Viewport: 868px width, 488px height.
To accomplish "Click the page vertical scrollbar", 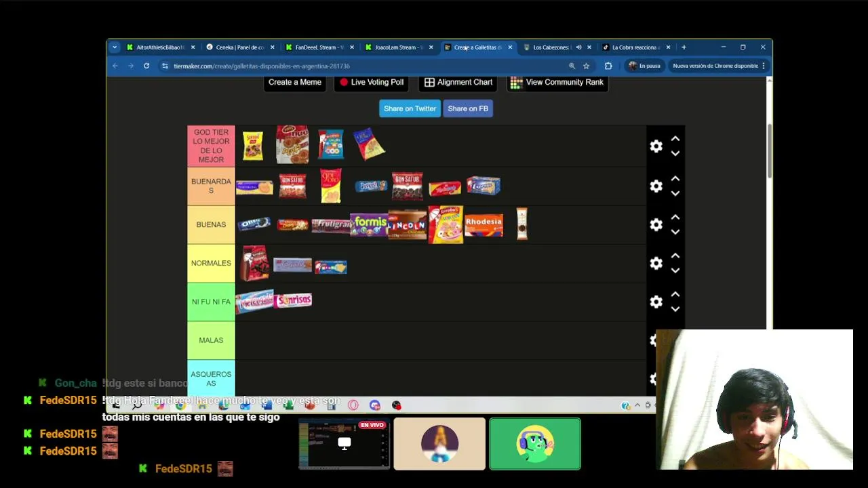I will coord(769,152).
